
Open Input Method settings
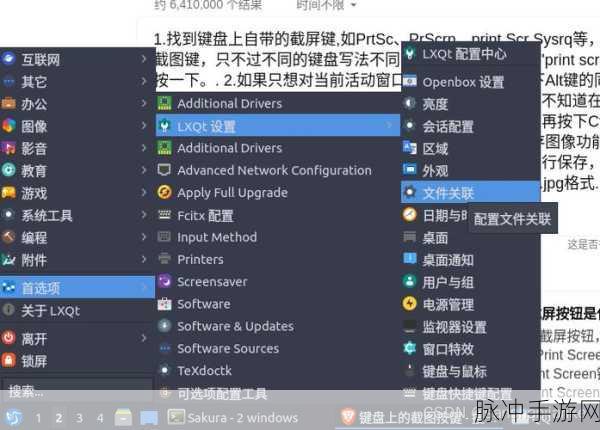coord(278,237)
